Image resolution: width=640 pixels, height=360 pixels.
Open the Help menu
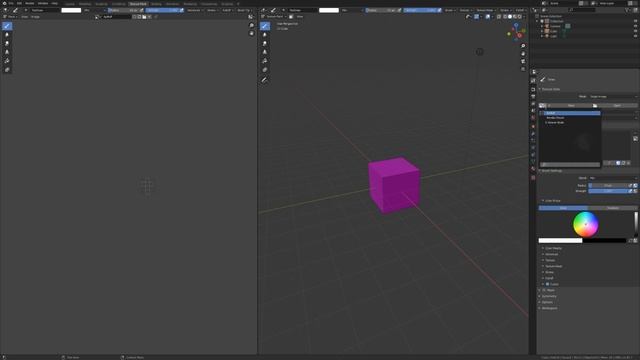pyautogui.click(x=55, y=3)
